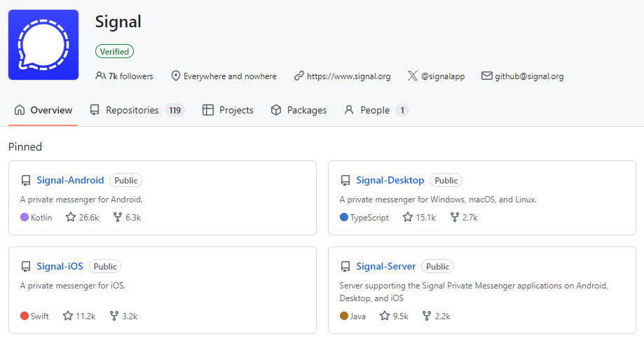Click the Signal-Server fork icon

pos(426,316)
